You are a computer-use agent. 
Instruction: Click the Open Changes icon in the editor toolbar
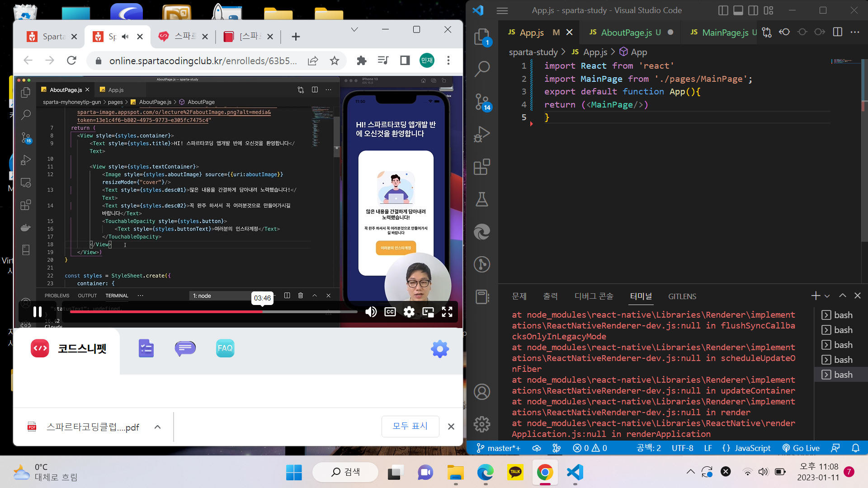click(x=767, y=32)
